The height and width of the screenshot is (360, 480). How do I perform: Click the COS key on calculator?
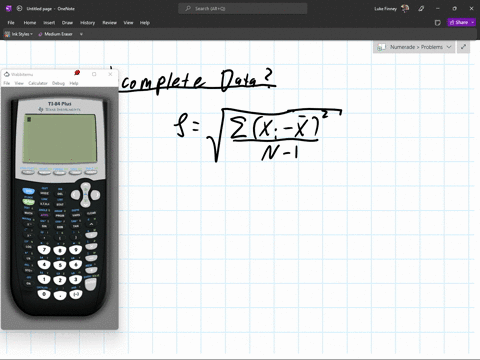60,227
